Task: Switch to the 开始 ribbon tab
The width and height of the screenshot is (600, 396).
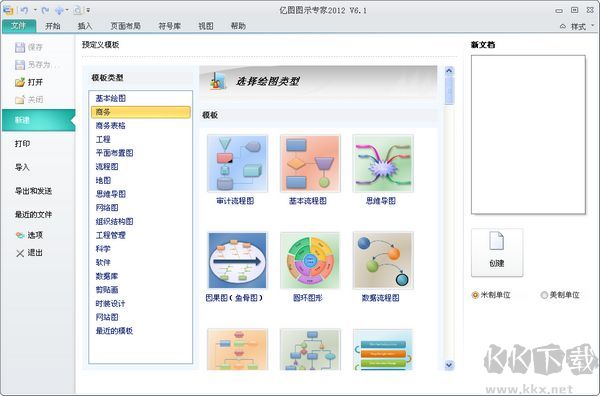Action: click(53, 26)
